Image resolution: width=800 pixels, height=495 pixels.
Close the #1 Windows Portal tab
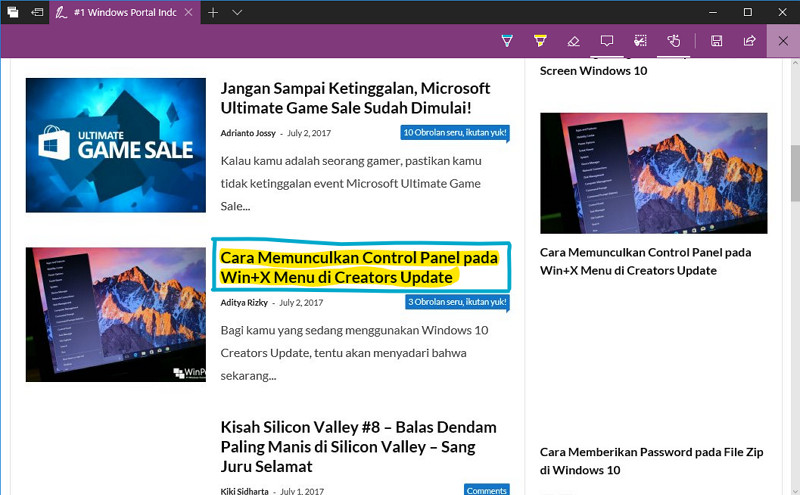189,12
